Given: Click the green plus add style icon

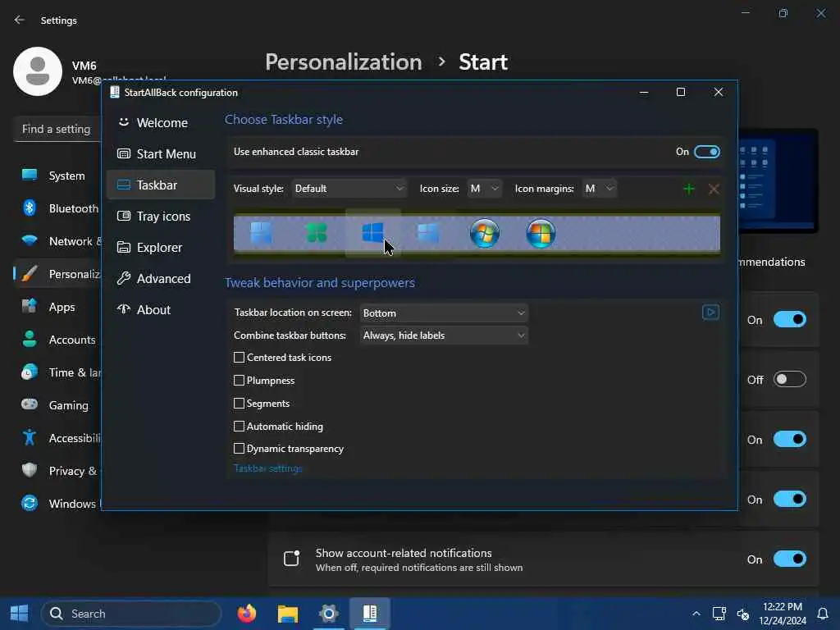Looking at the screenshot, I should pyautogui.click(x=689, y=189).
